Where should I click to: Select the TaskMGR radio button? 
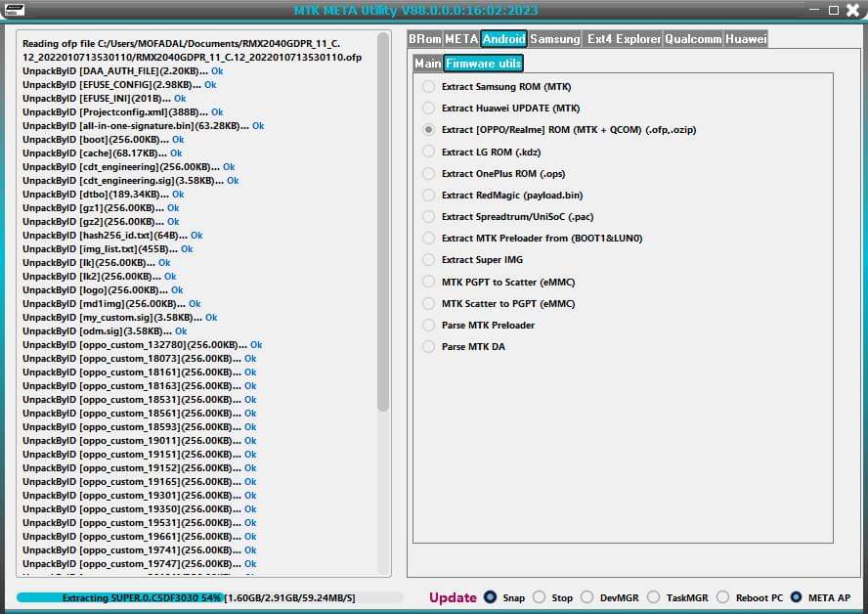point(654,596)
